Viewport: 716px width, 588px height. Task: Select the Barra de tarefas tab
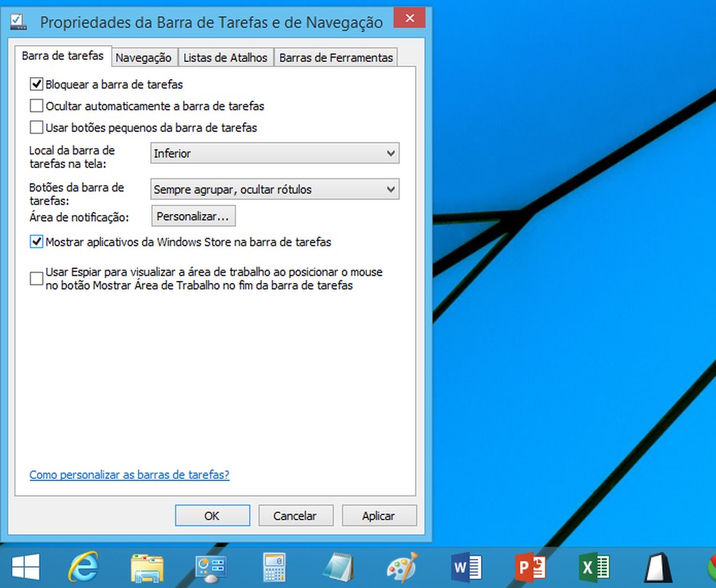coord(63,56)
